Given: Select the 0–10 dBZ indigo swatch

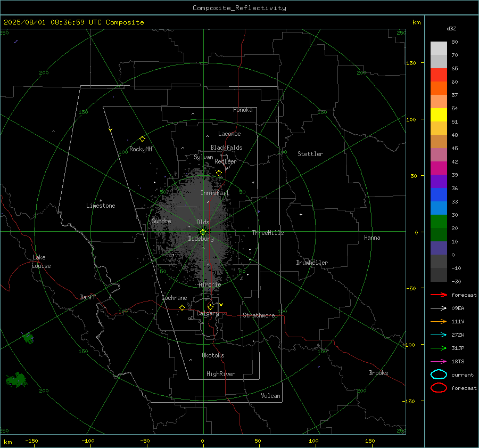Looking at the screenshot, I should (x=439, y=248).
